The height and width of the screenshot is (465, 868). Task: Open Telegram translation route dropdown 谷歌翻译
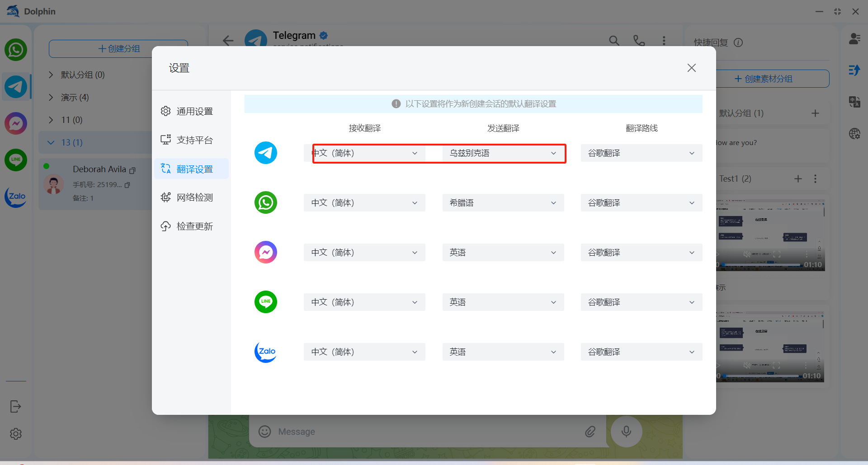(x=641, y=153)
